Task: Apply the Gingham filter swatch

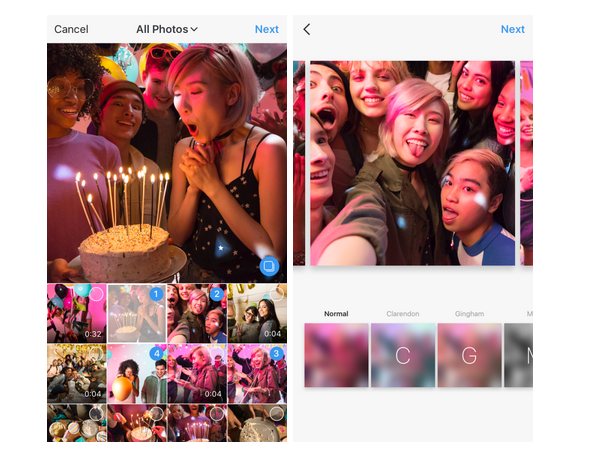Action: [469, 355]
